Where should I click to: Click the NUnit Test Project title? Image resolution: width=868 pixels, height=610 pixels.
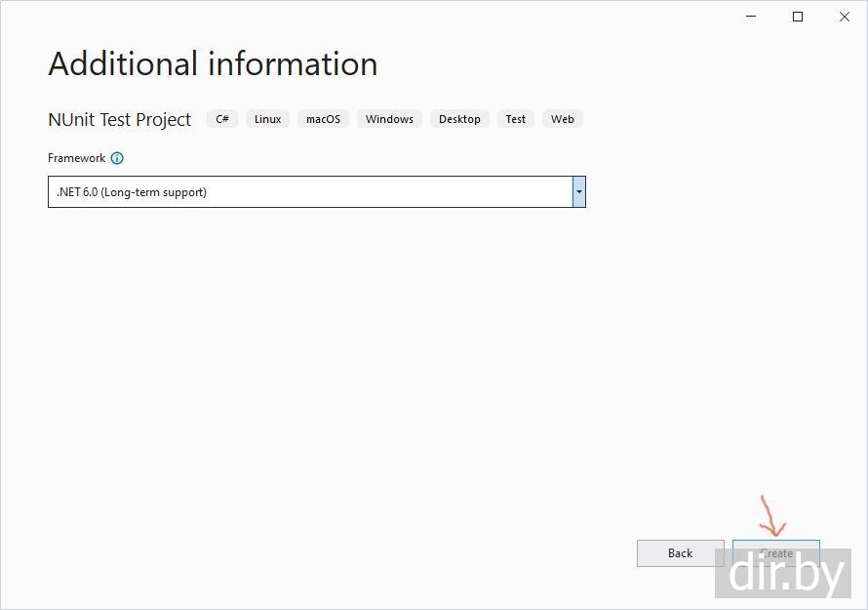[x=120, y=120]
